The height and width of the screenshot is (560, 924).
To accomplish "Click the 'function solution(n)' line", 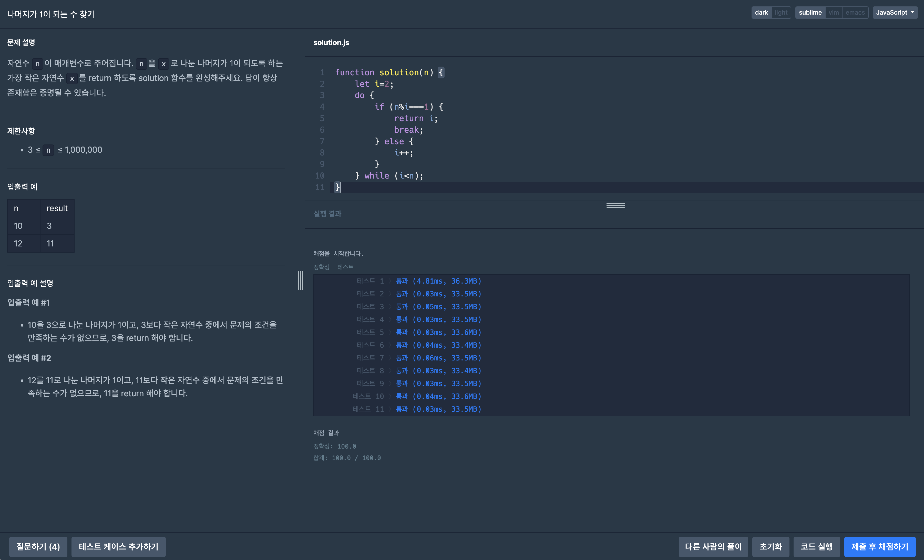I will [389, 72].
